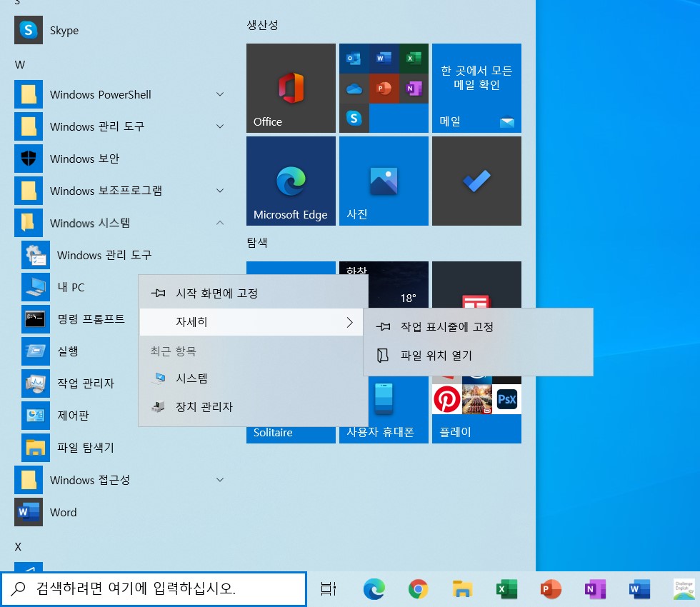Select 시작 화면에 고정 in context menu
Image resolution: width=700 pixels, height=607 pixels.
[x=253, y=294]
